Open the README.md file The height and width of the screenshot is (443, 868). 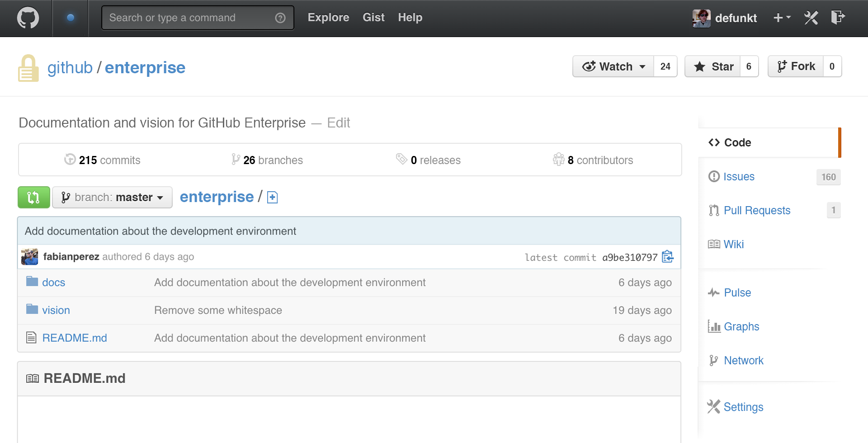coord(75,338)
